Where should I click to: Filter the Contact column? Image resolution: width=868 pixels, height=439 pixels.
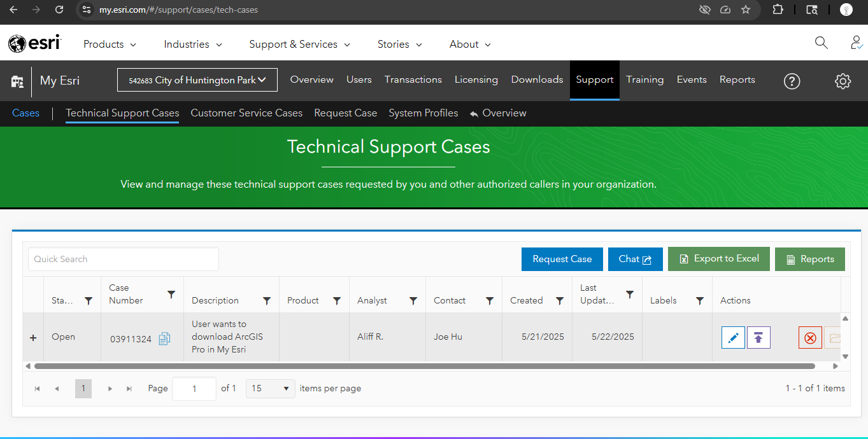pos(490,301)
